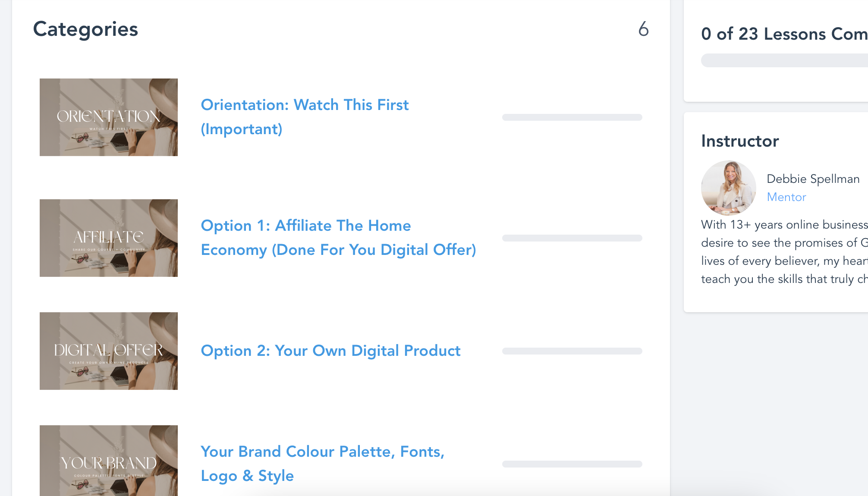Click the Mentor label under instructor name
Image resolution: width=868 pixels, height=496 pixels.
coord(786,197)
